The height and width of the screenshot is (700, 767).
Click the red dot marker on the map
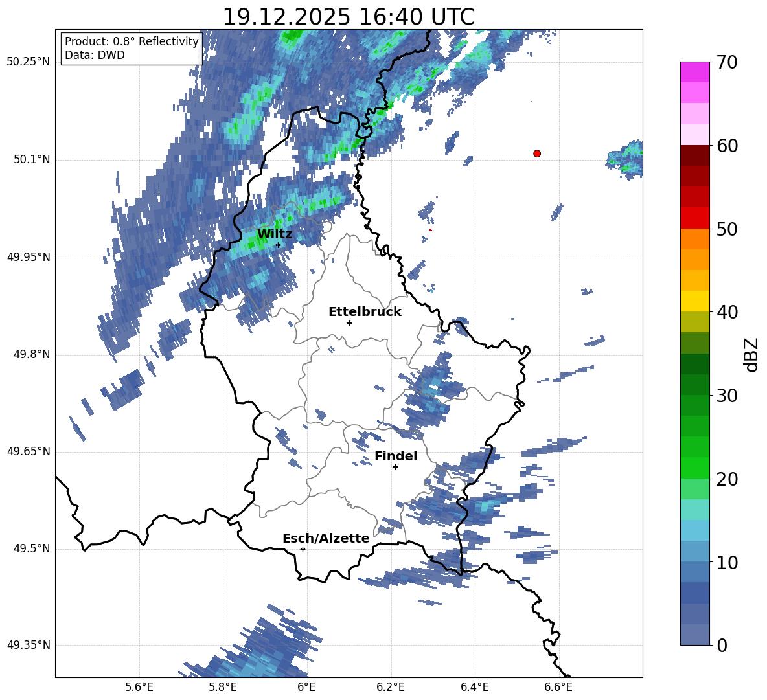(537, 153)
